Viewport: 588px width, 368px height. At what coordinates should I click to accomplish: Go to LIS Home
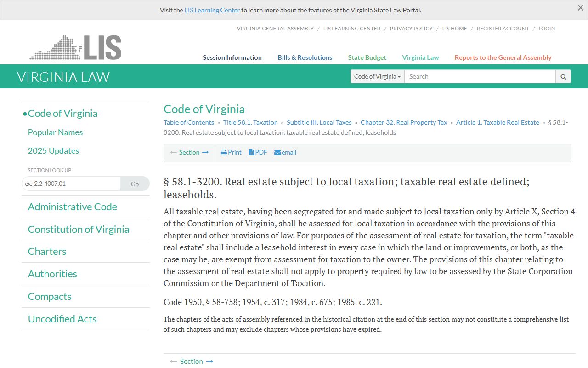tap(454, 29)
